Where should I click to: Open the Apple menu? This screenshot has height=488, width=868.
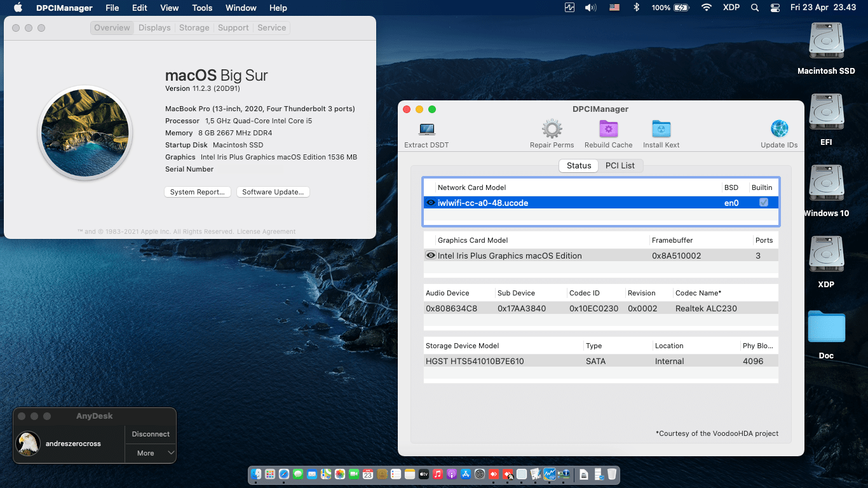point(18,8)
